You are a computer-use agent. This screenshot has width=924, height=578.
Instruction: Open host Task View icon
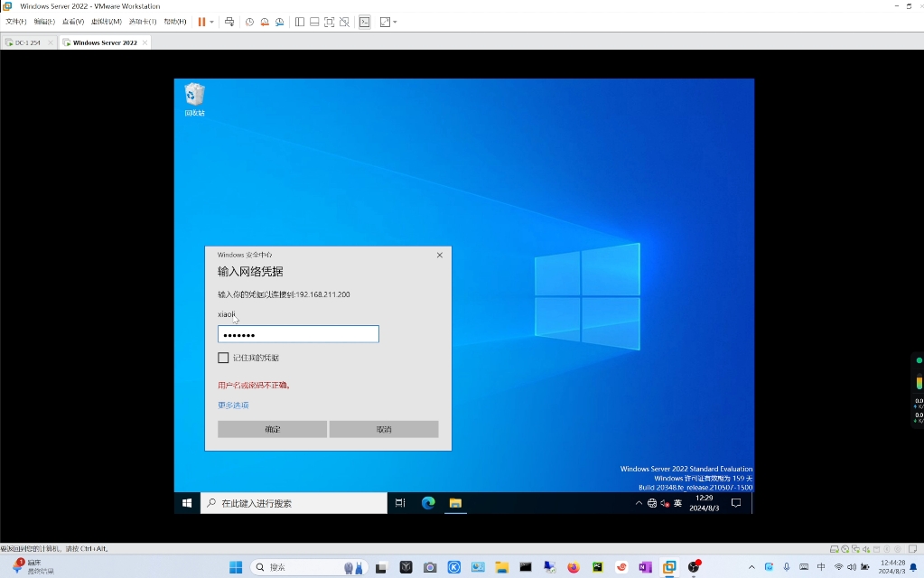(381, 567)
